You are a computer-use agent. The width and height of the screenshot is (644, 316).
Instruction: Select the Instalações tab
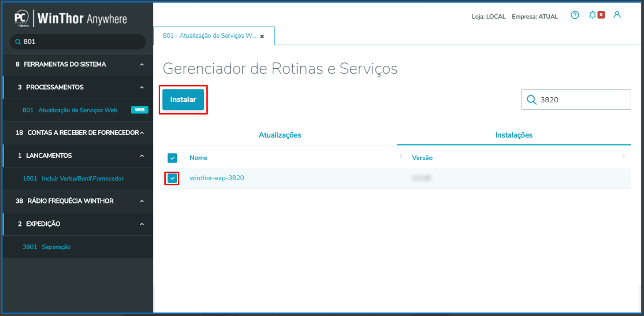coord(514,135)
